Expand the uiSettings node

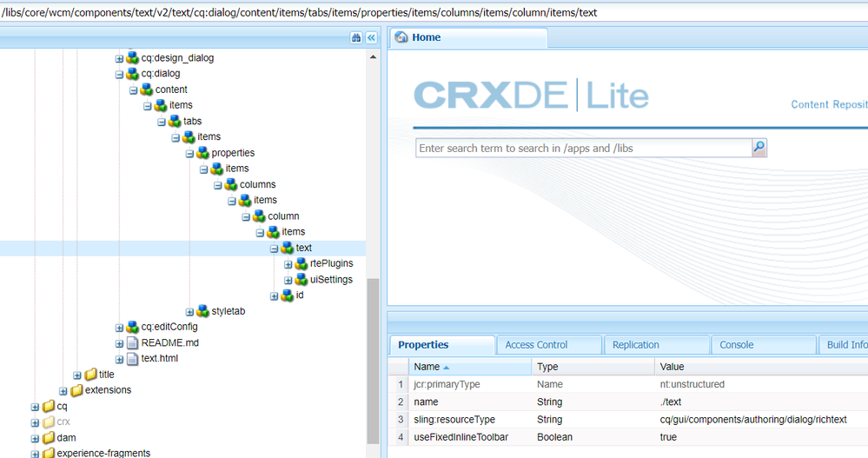click(288, 280)
